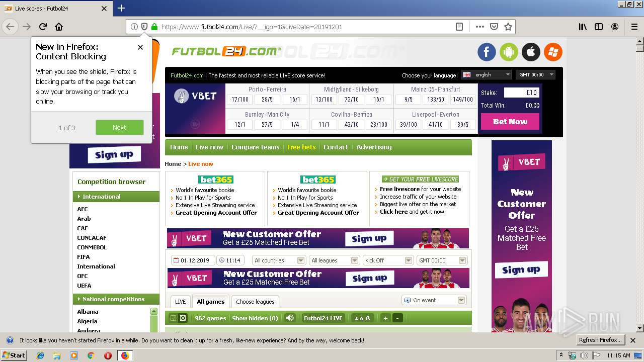Open Live now menu item
This screenshot has width=644, height=362.
point(209,147)
